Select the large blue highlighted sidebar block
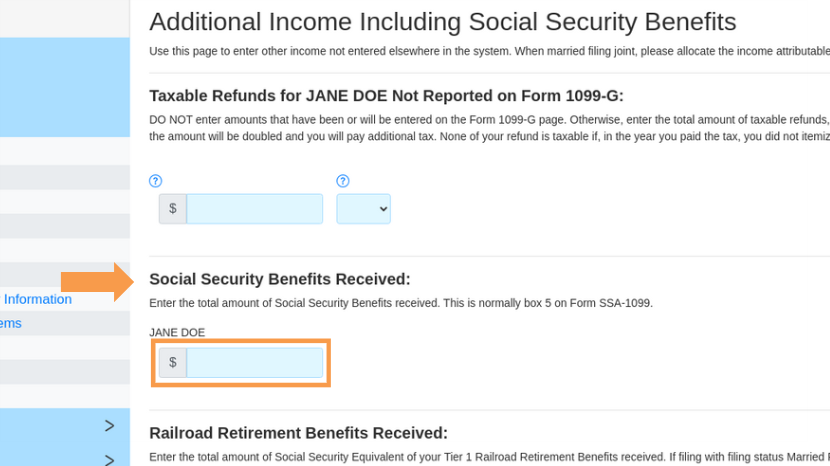 65,87
